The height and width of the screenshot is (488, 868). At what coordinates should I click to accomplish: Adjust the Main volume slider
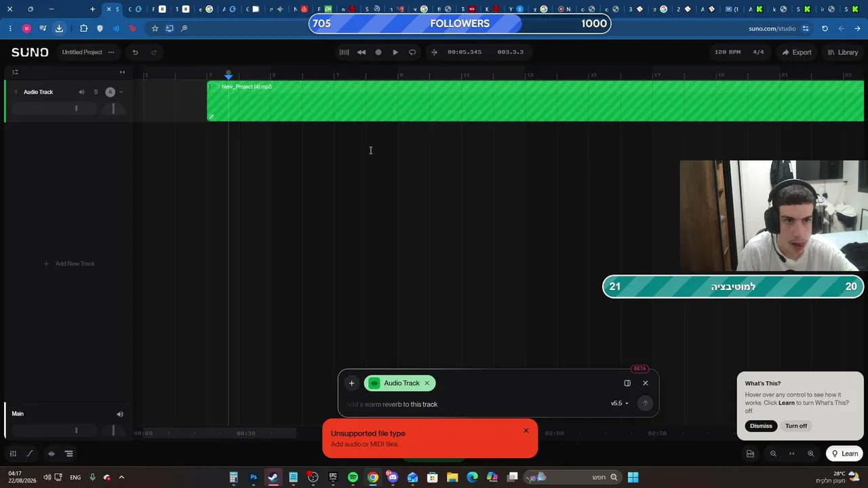pyautogui.click(x=54, y=430)
